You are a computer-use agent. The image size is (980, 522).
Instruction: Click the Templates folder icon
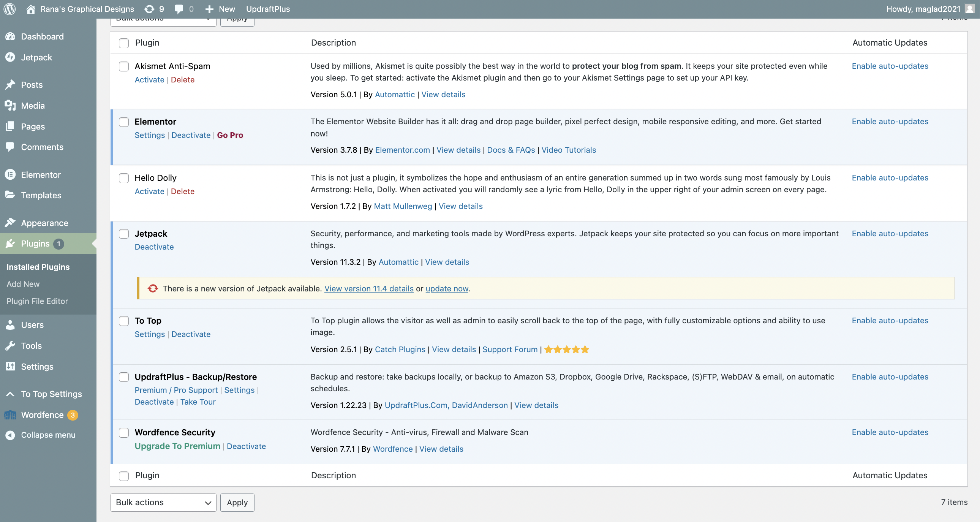(10, 195)
